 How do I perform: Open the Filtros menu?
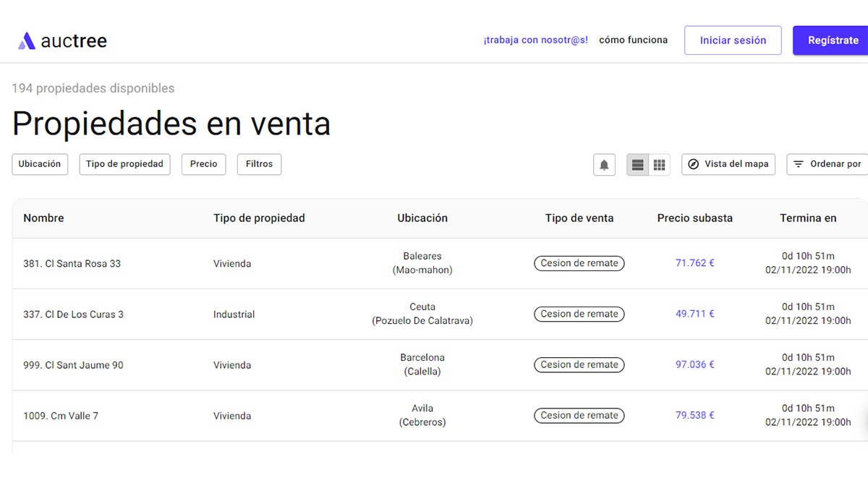[x=259, y=164]
